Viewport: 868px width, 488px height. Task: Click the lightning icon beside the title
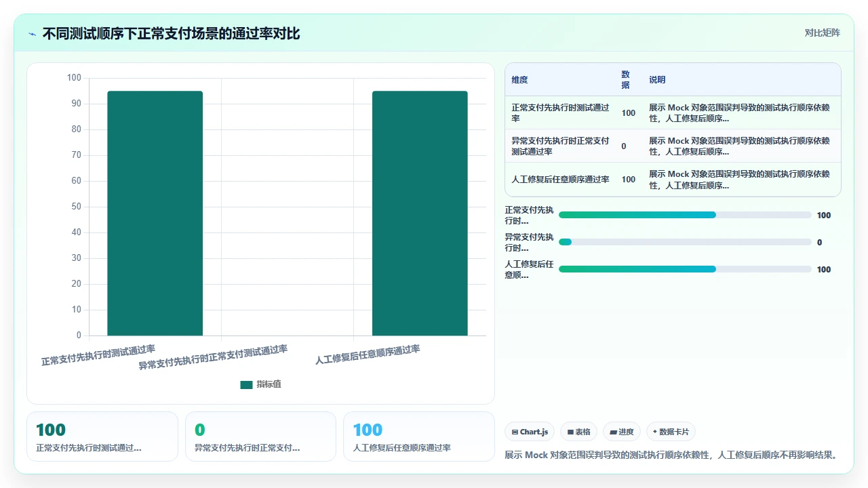point(32,33)
